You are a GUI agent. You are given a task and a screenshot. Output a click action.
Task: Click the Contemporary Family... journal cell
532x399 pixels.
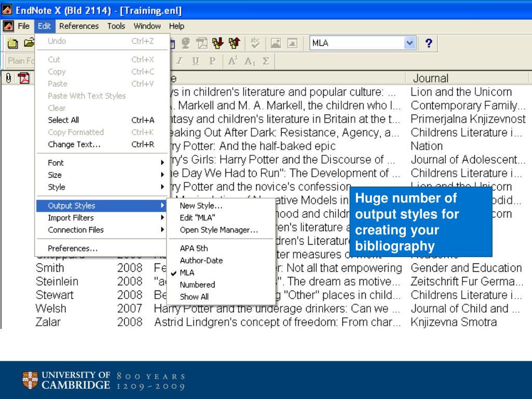coord(468,105)
